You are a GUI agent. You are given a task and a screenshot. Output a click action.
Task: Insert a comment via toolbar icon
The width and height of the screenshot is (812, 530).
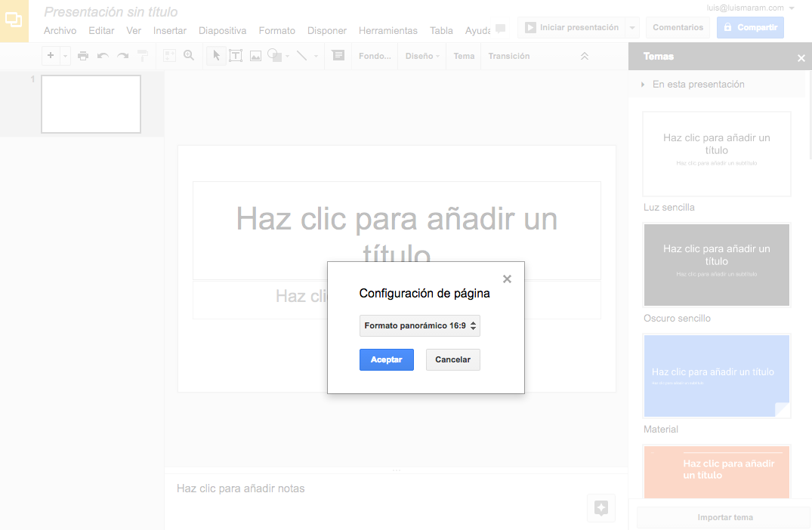coord(338,55)
